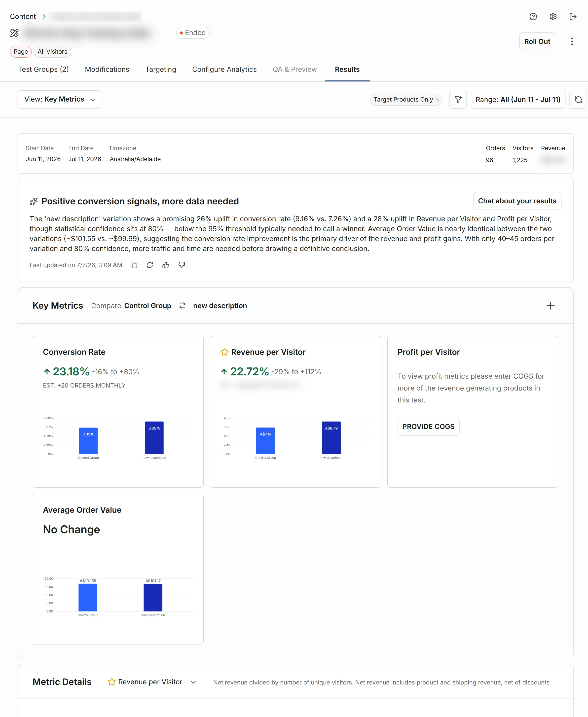The image size is (588, 717).
Task: Click new description bar showing 8.69%
Action: click(154, 438)
